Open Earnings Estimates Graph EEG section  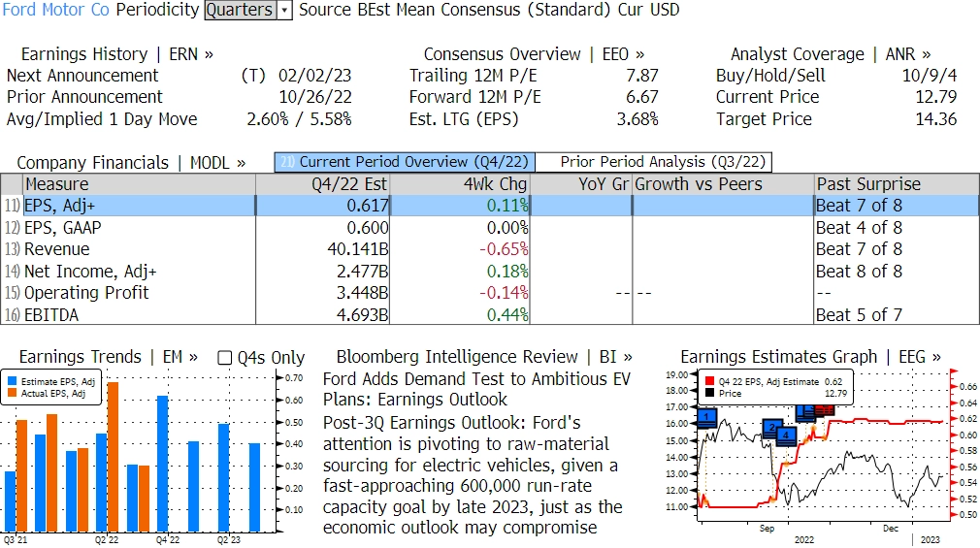810,357
